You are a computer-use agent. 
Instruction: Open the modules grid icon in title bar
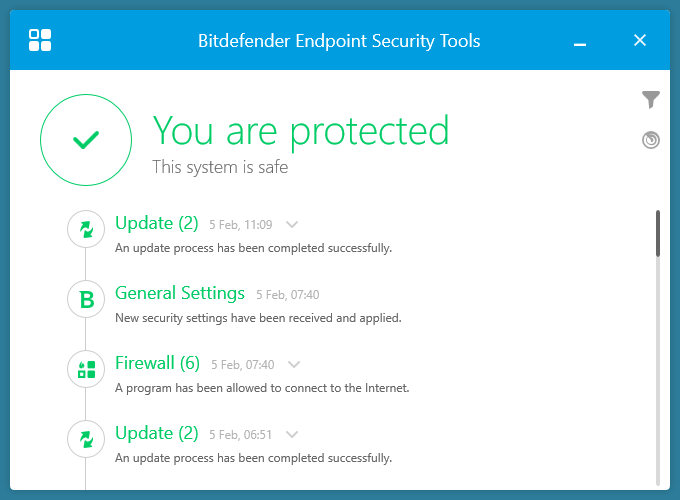pos(40,40)
